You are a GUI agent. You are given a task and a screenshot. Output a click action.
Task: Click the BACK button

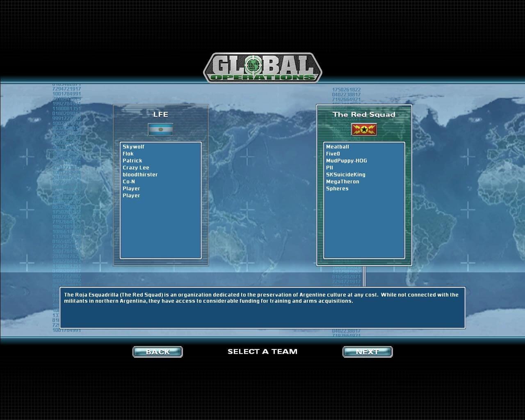[x=157, y=352]
